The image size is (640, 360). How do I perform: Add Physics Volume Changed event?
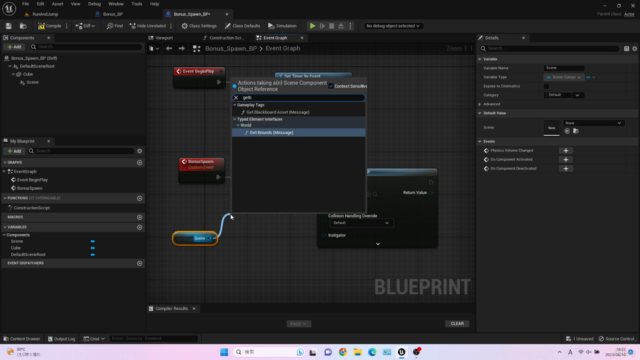click(x=566, y=151)
